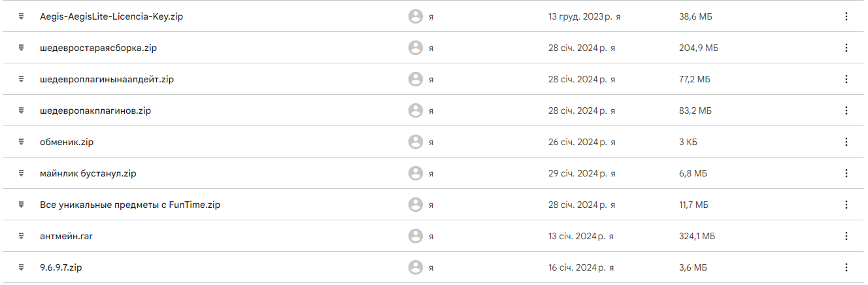
Task: Select the Aegis-AegisLite-Licencia-Key.zip file name
Action: (x=111, y=16)
